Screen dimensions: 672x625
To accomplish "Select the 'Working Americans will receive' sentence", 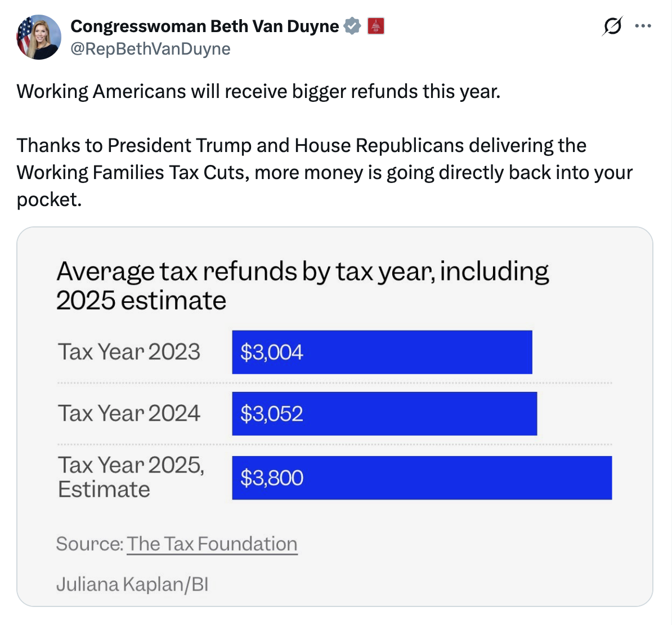I will 258,91.
